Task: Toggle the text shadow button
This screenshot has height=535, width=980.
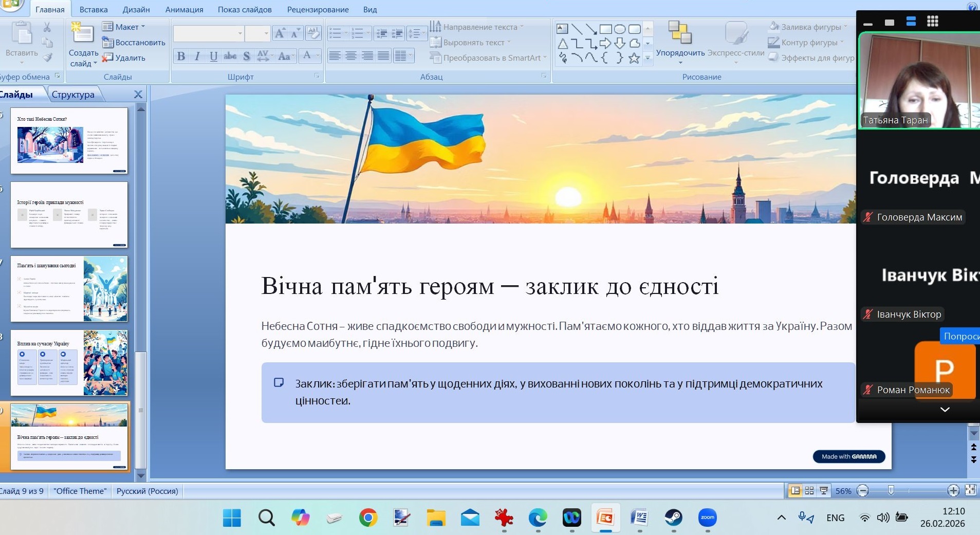Action: coord(247,56)
